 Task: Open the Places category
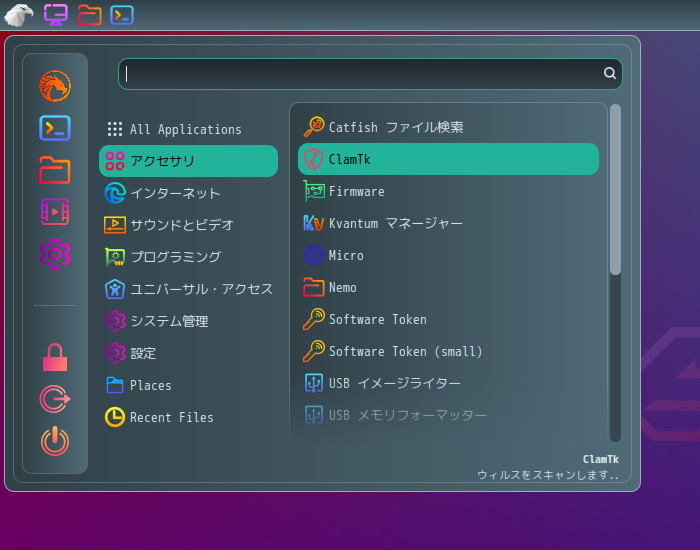pyautogui.click(x=188, y=385)
